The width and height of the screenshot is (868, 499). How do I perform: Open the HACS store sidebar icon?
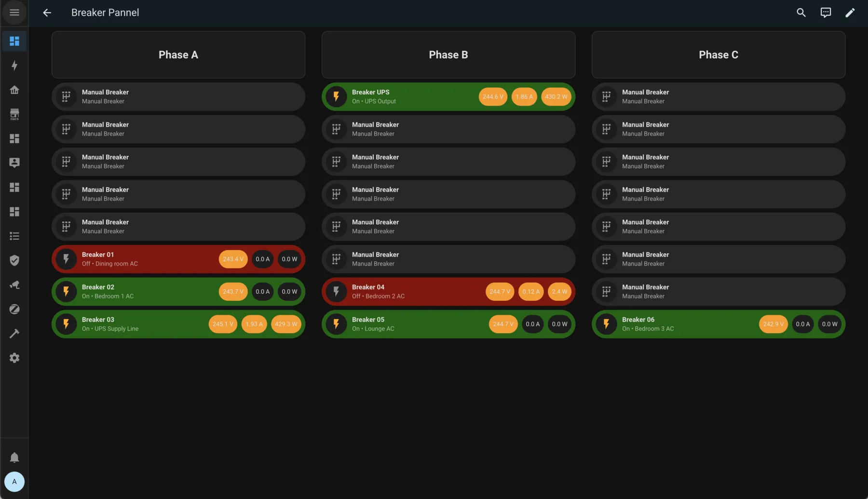pyautogui.click(x=14, y=114)
